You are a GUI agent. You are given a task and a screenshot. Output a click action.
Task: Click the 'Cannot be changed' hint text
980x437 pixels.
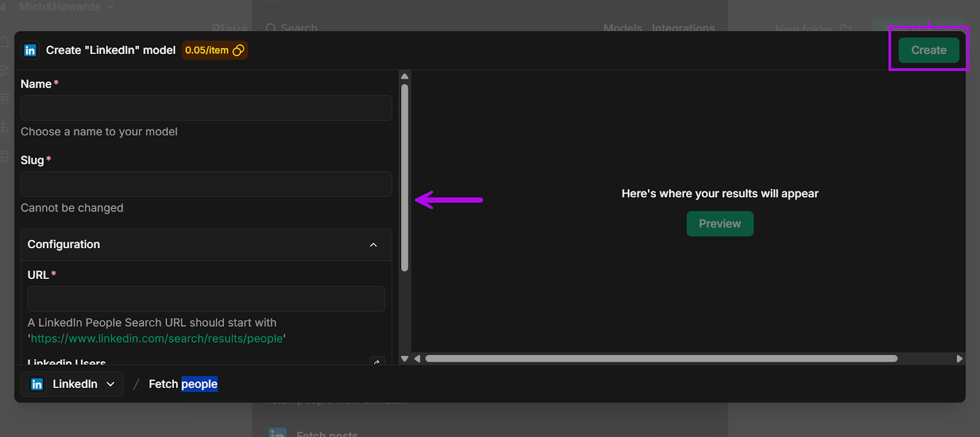coord(72,208)
